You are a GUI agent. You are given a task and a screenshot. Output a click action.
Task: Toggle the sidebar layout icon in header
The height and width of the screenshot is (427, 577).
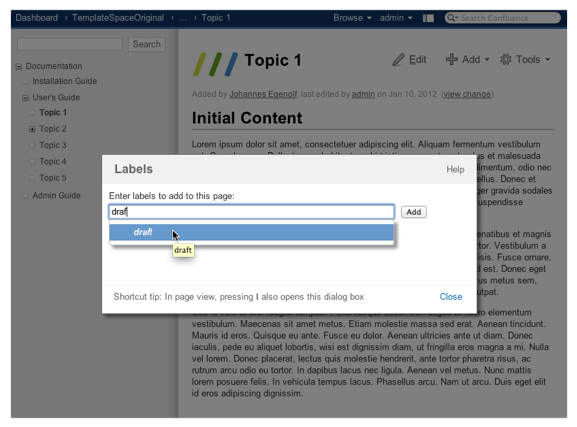428,18
